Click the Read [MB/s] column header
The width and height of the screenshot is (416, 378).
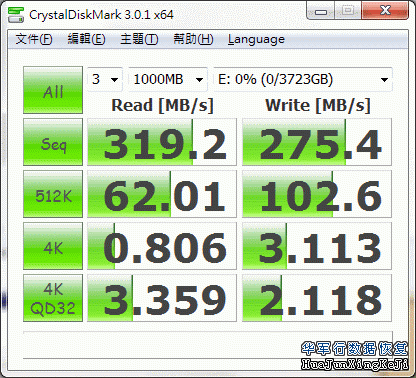[162, 105]
